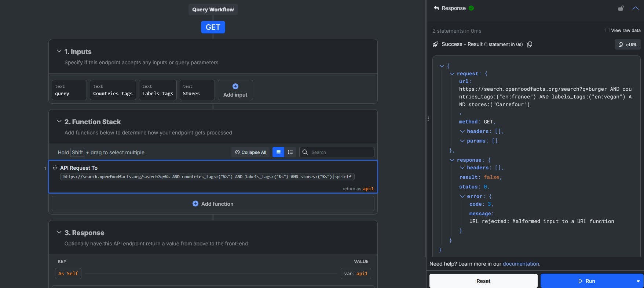Click the GET method badge

213,27
